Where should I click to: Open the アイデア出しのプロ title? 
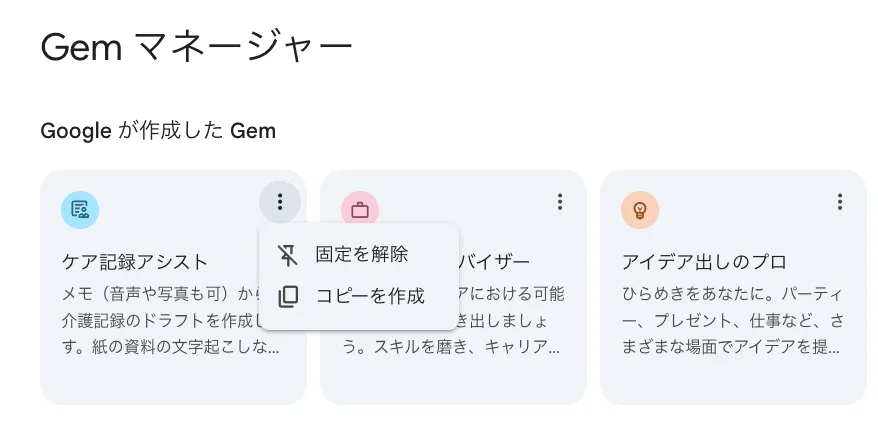(704, 262)
